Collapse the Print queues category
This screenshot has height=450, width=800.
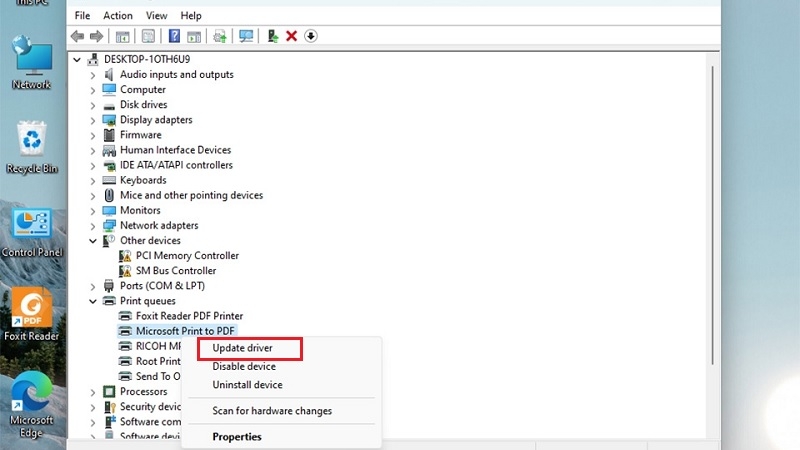(93, 301)
